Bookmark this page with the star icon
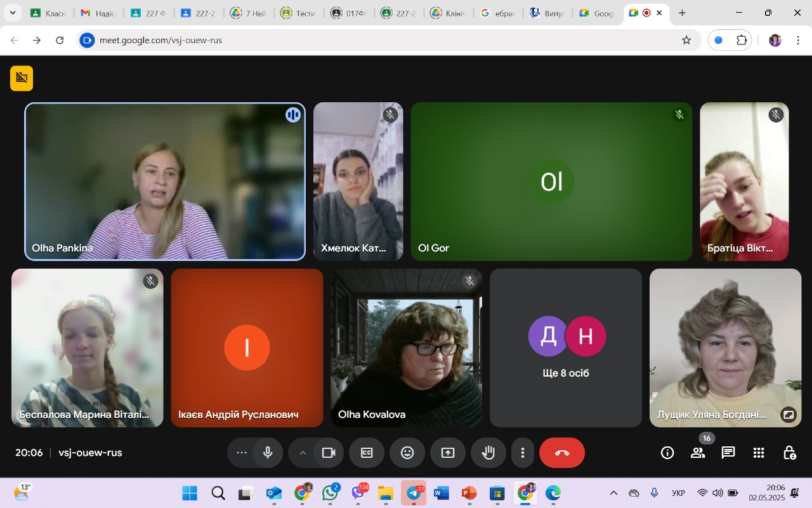The image size is (812, 508). click(x=686, y=40)
